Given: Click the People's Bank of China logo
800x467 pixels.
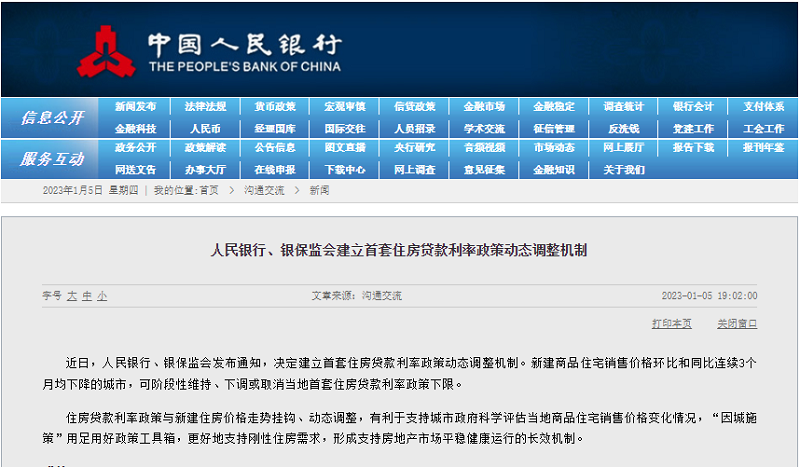Looking at the screenshot, I should pos(108,52).
